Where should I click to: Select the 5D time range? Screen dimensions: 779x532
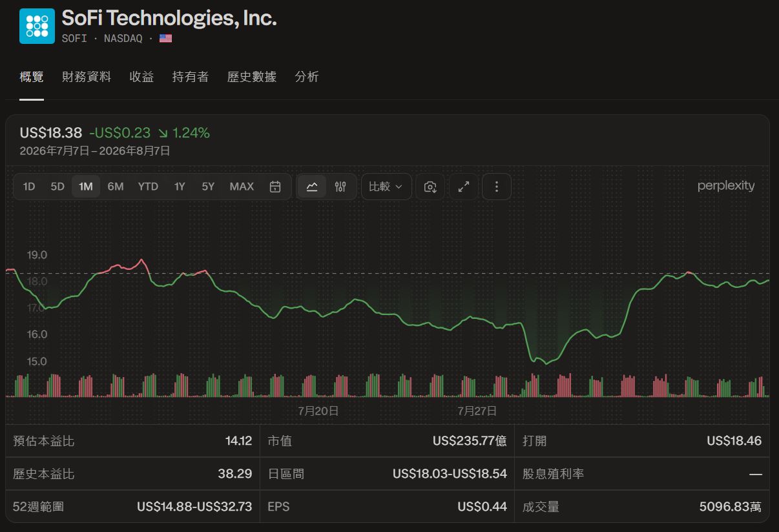coord(57,187)
